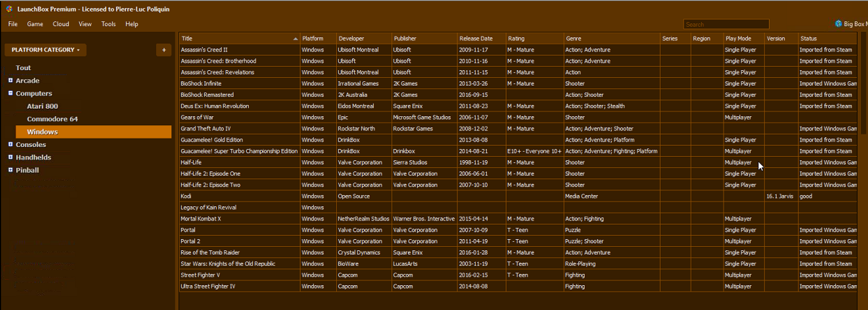This screenshot has width=868, height=310.
Task: Sort by Series column header
Action: point(675,38)
